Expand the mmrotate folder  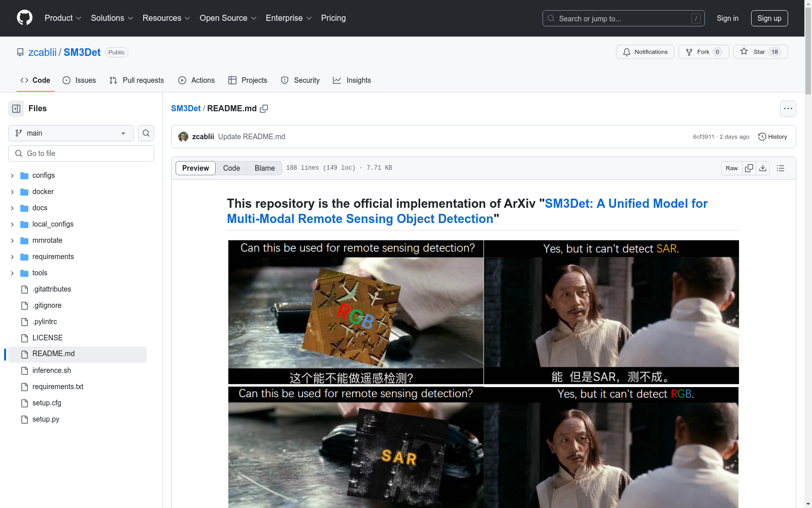tap(12, 240)
